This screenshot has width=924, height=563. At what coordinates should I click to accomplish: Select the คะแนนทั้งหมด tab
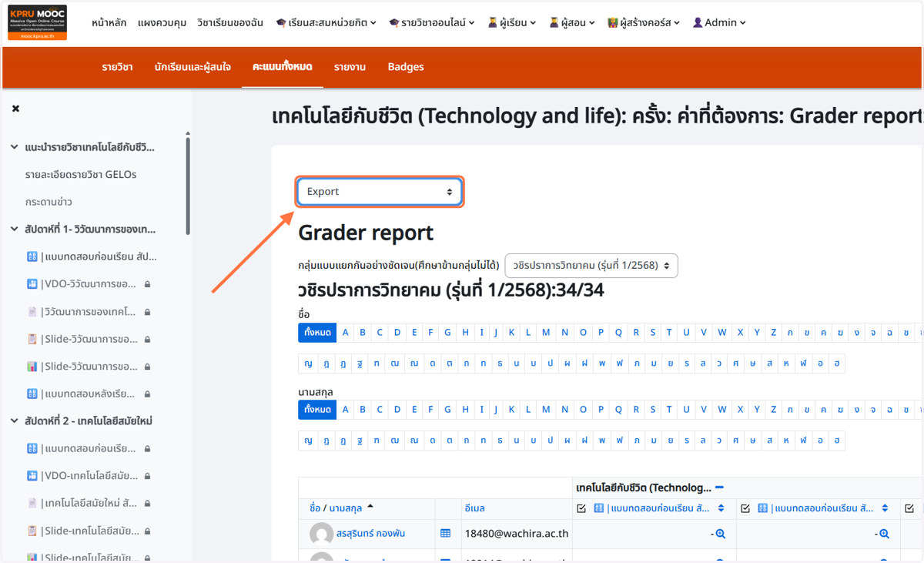click(x=283, y=67)
